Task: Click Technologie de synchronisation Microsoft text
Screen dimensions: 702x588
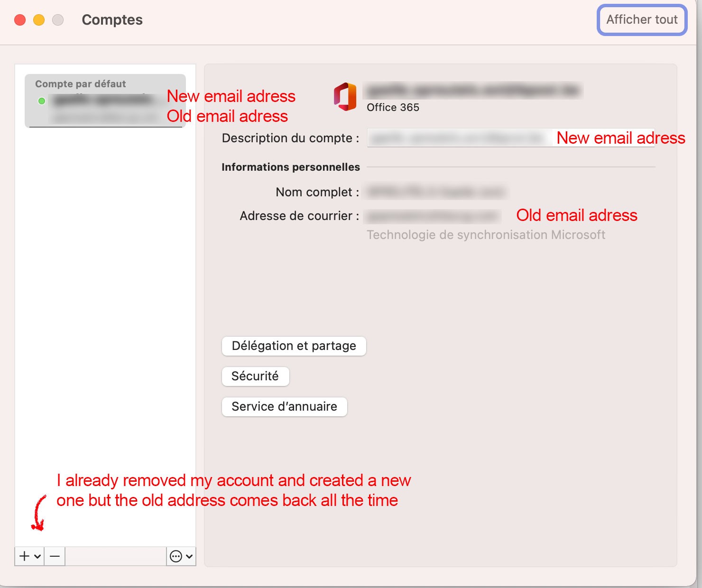Action: point(486,235)
